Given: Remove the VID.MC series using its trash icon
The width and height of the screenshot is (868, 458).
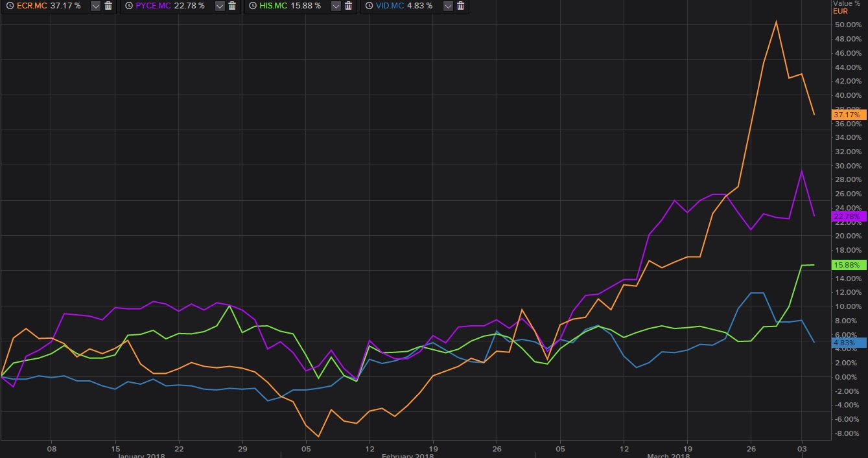Looking at the screenshot, I should tap(461, 6).
